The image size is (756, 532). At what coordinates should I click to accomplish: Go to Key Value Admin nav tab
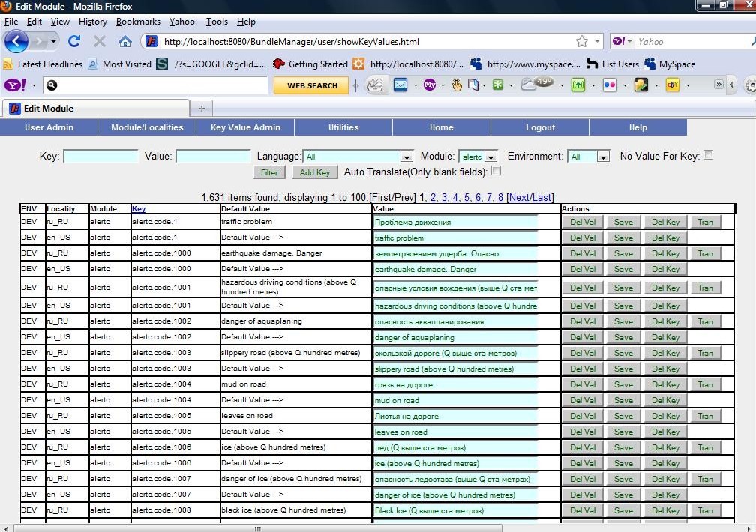[245, 127]
